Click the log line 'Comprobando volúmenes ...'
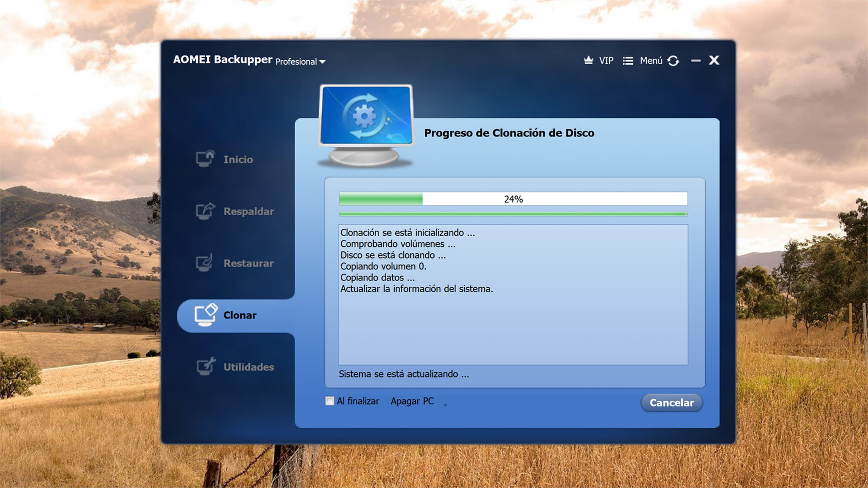Screen dimensions: 868x488 pyautogui.click(x=398, y=244)
